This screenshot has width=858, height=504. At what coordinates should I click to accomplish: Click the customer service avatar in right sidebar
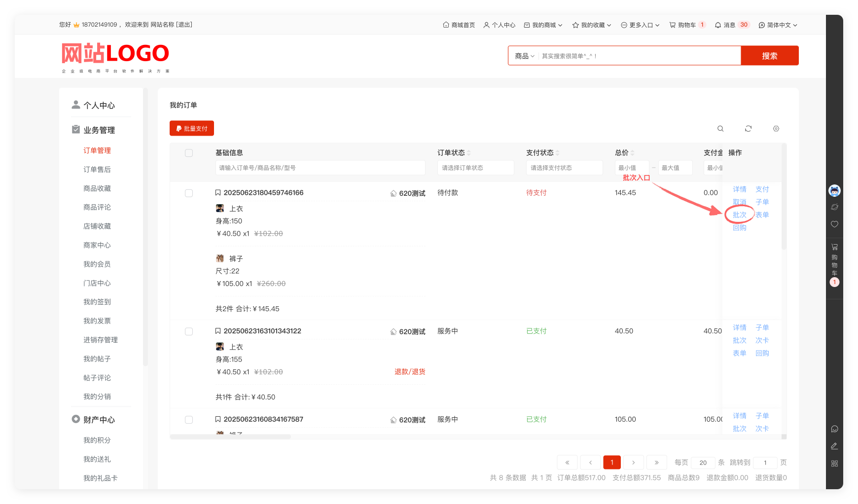pos(834,190)
